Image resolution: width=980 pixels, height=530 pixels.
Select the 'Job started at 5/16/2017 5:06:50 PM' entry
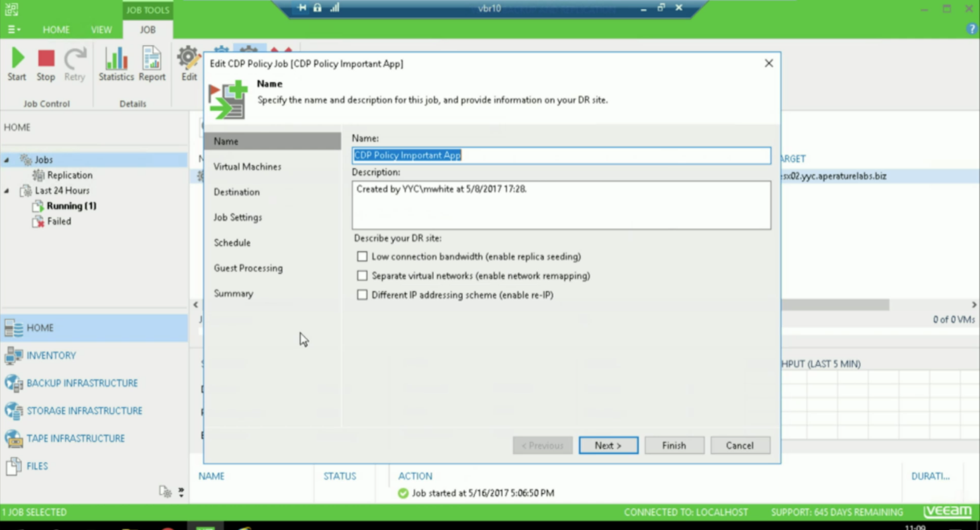tap(483, 493)
